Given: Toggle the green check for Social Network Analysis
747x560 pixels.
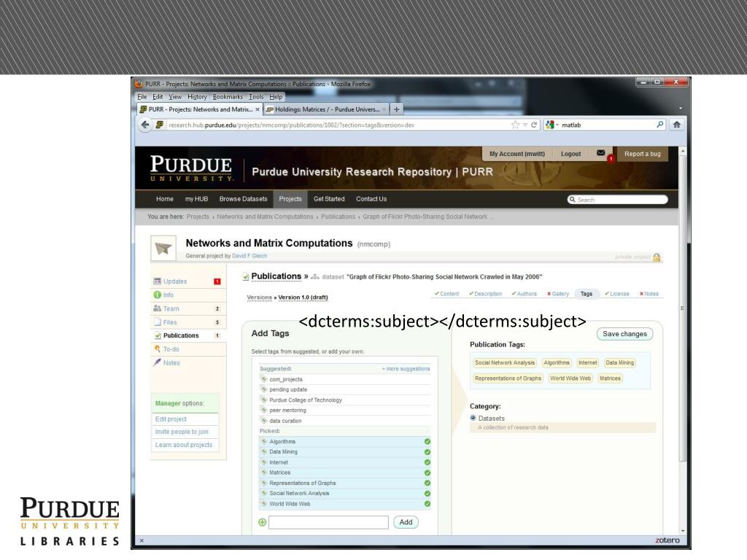Looking at the screenshot, I should pyautogui.click(x=427, y=494).
